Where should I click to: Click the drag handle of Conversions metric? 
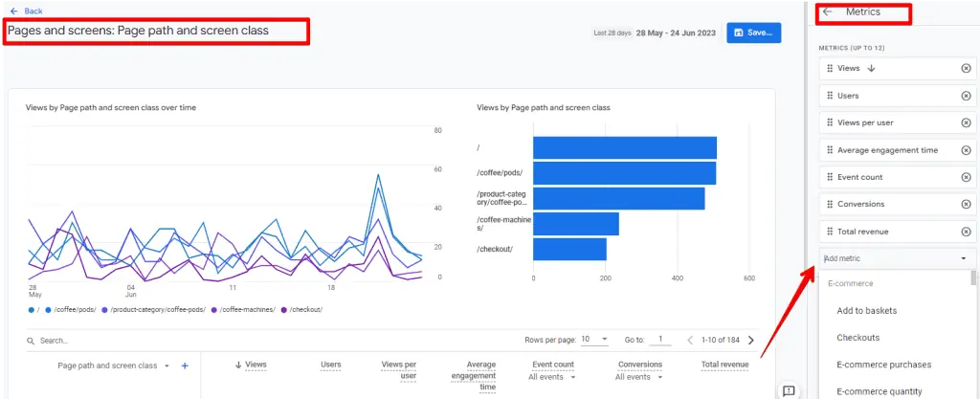[x=830, y=204]
